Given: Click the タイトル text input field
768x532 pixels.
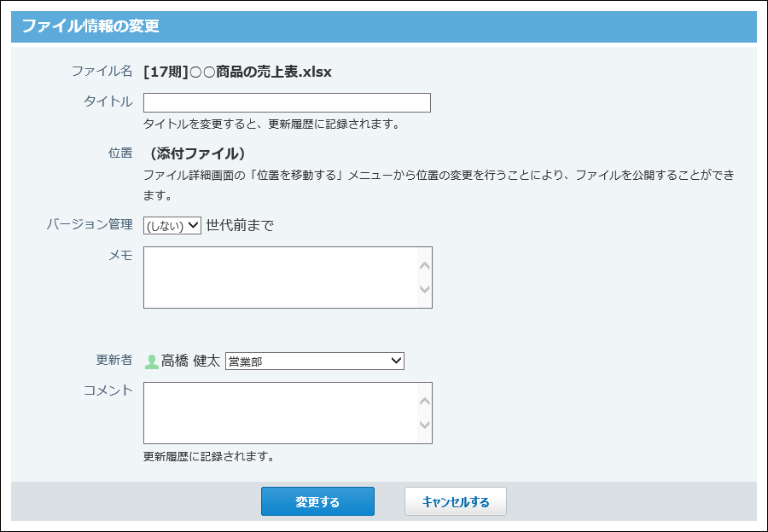Looking at the screenshot, I should point(287,103).
